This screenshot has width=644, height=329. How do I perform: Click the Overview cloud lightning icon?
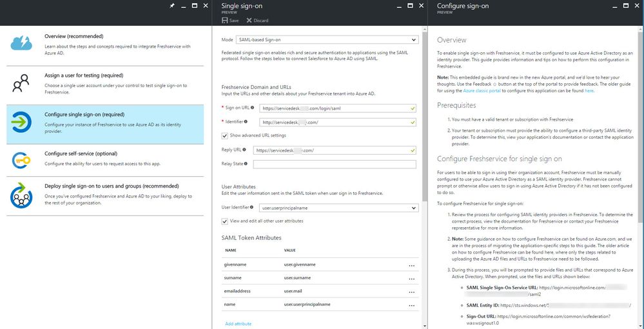[21, 43]
